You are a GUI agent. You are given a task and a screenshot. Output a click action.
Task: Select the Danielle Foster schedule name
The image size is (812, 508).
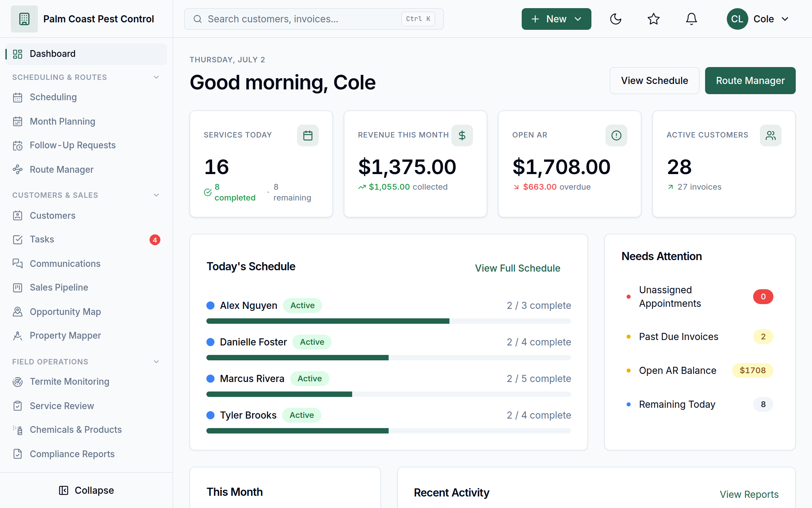tap(253, 342)
